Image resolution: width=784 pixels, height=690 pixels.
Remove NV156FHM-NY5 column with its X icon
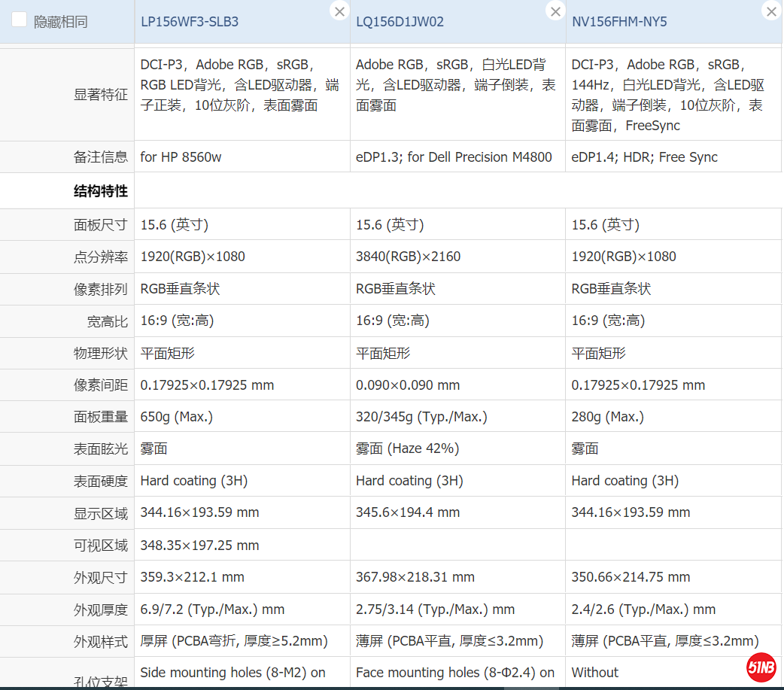[771, 11]
